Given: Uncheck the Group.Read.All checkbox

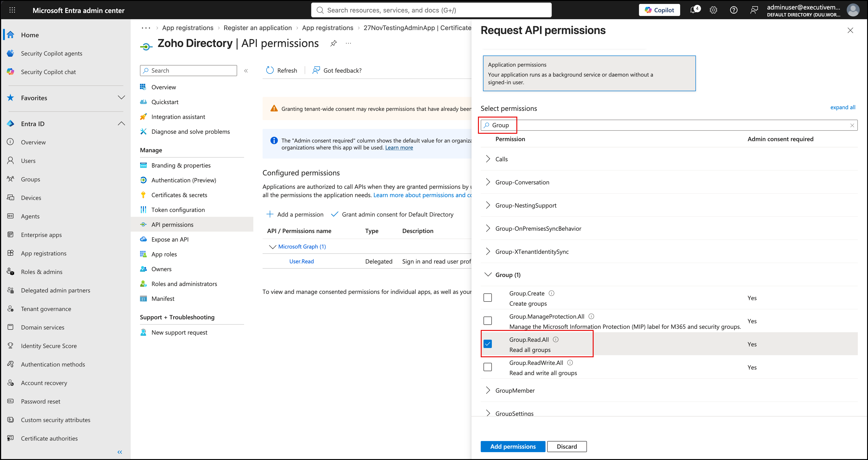Looking at the screenshot, I should pos(488,344).
